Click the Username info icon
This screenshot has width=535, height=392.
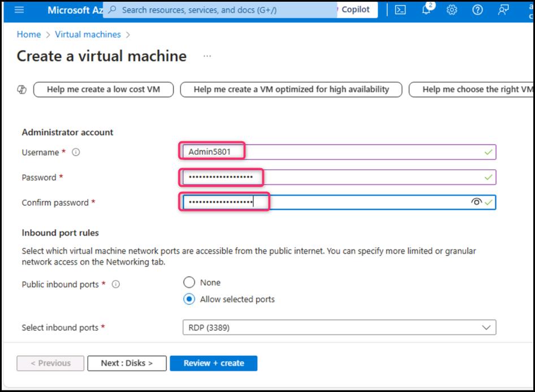[76, 152]
